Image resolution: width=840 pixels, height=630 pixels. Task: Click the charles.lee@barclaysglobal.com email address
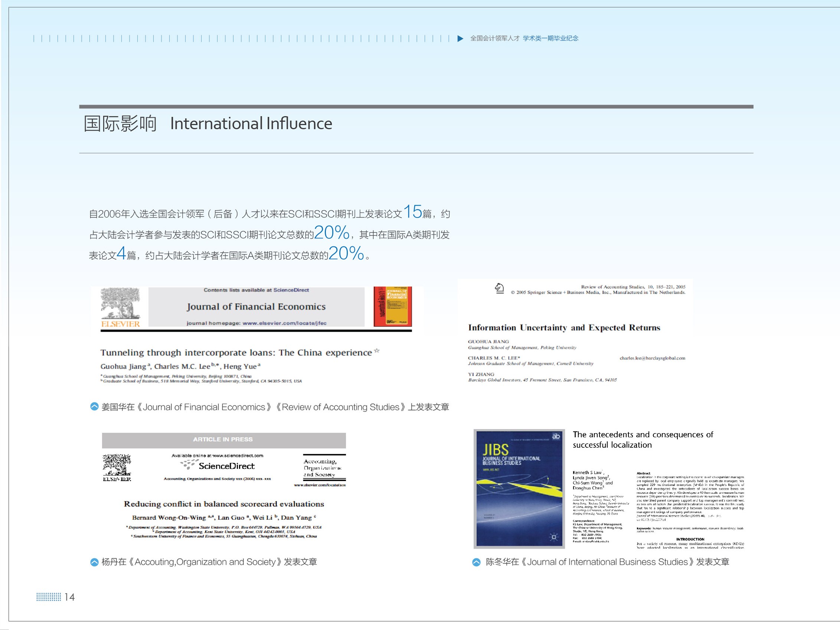click(x=653, y=358)
